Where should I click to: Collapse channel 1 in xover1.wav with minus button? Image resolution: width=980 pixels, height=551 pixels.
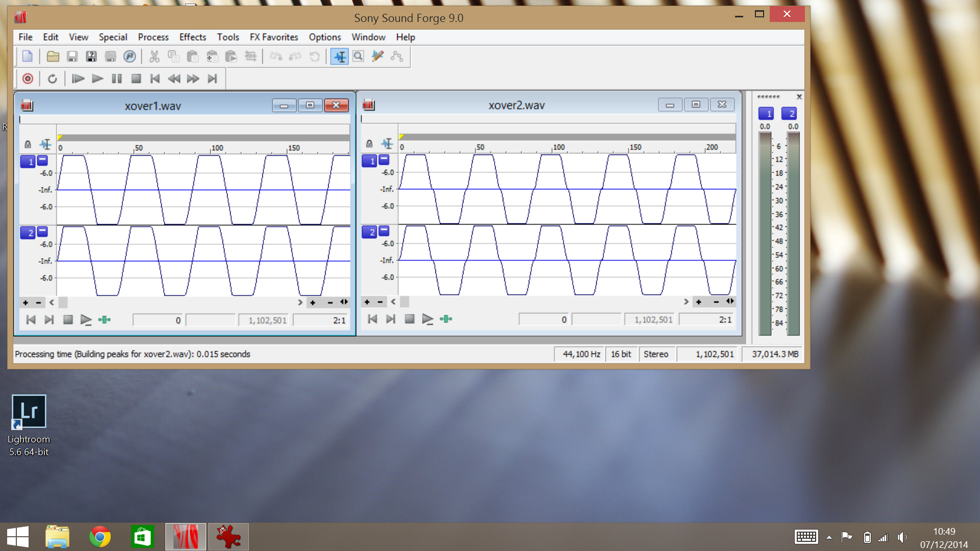42,160
